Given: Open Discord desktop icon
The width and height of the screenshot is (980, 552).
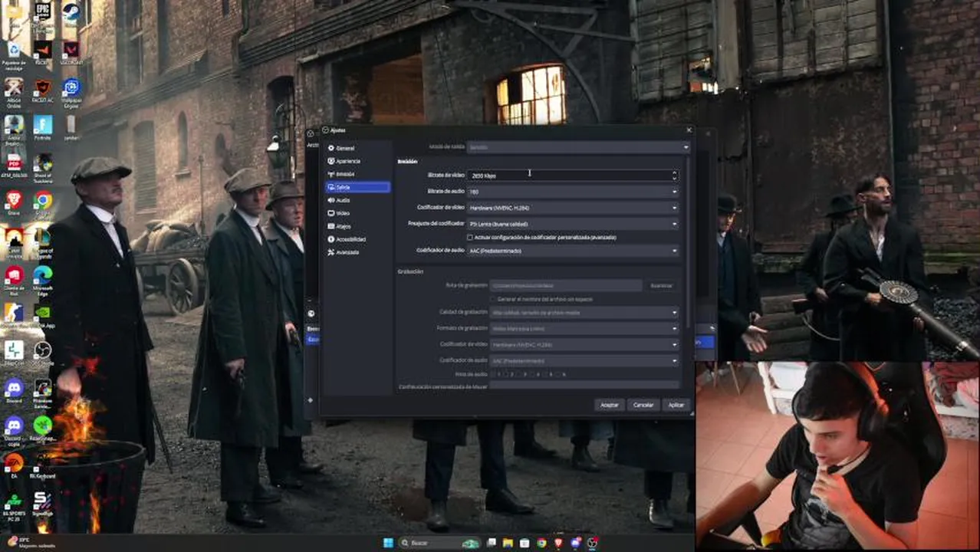Looking at the screenshot, I should pyautogui.click(x=14, y=391).
